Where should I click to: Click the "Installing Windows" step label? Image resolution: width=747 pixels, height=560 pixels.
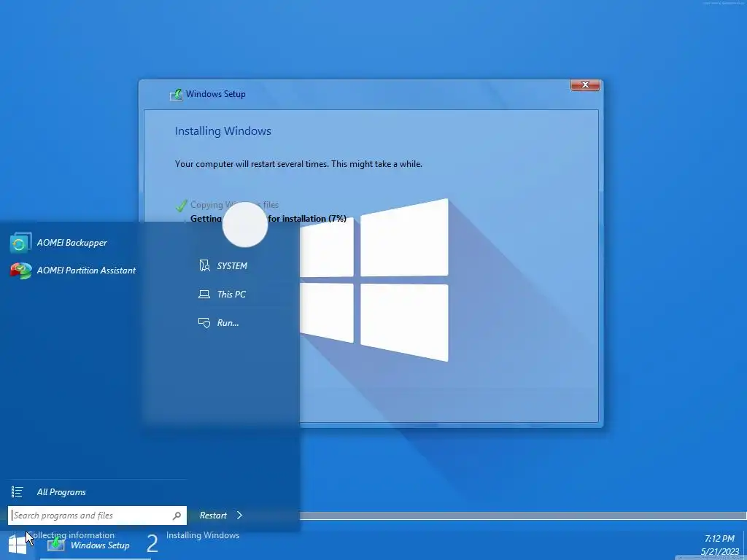click(203, 535)
